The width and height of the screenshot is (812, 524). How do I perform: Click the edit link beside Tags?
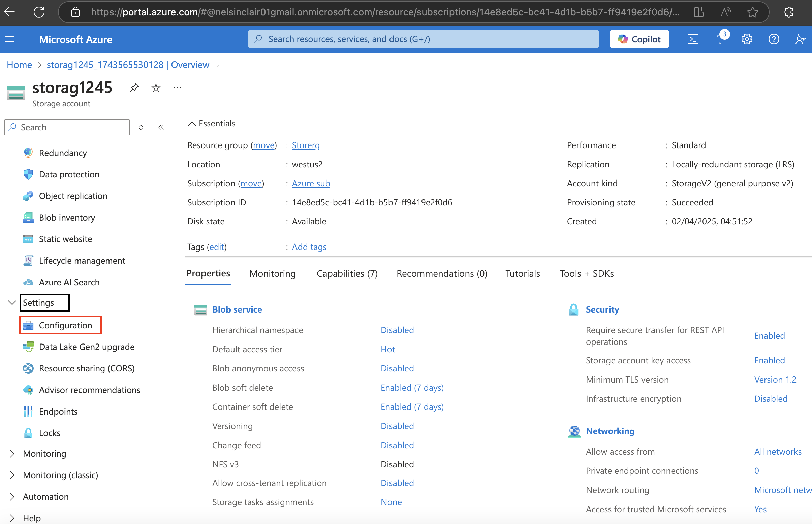[217, 247]
